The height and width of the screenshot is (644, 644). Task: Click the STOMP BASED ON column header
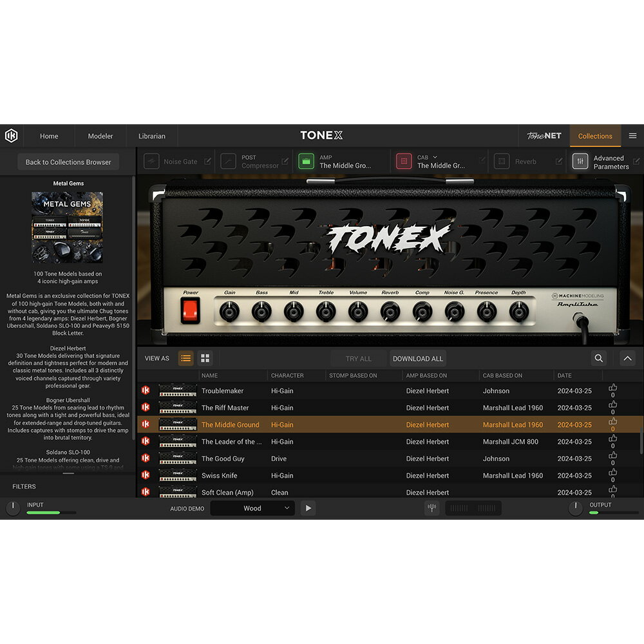pyautogui.click(x=353, y=375)
